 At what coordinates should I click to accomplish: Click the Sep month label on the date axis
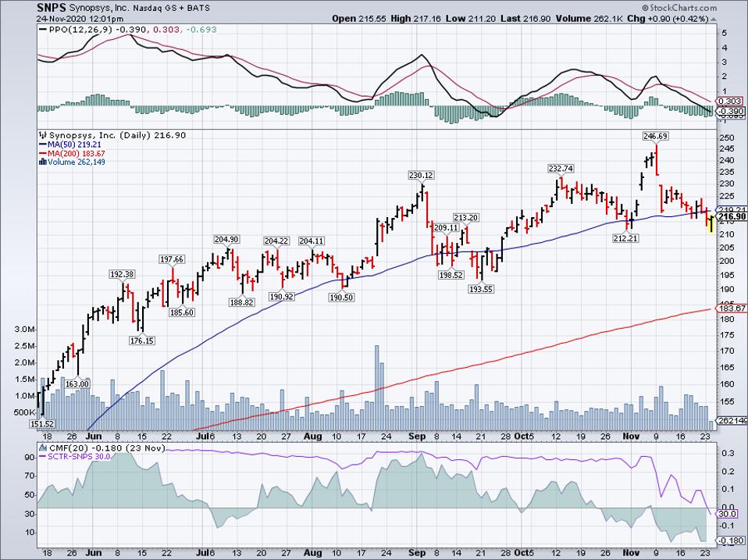pyautogui.click(x=416, y=436)
